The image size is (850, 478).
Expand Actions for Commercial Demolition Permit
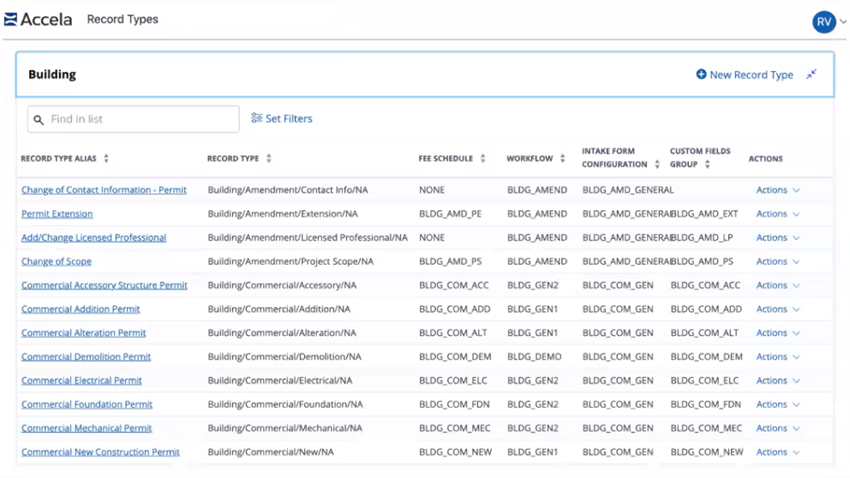(x=778, y=357)
